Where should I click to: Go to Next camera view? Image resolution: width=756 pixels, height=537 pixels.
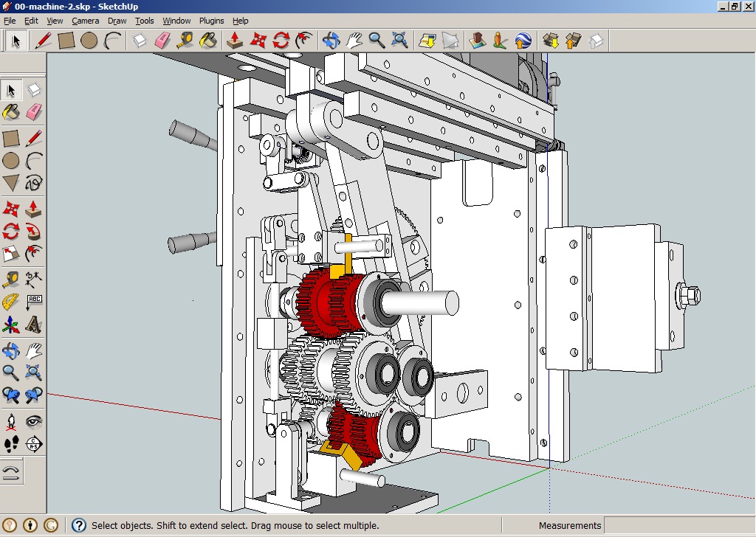33,395
